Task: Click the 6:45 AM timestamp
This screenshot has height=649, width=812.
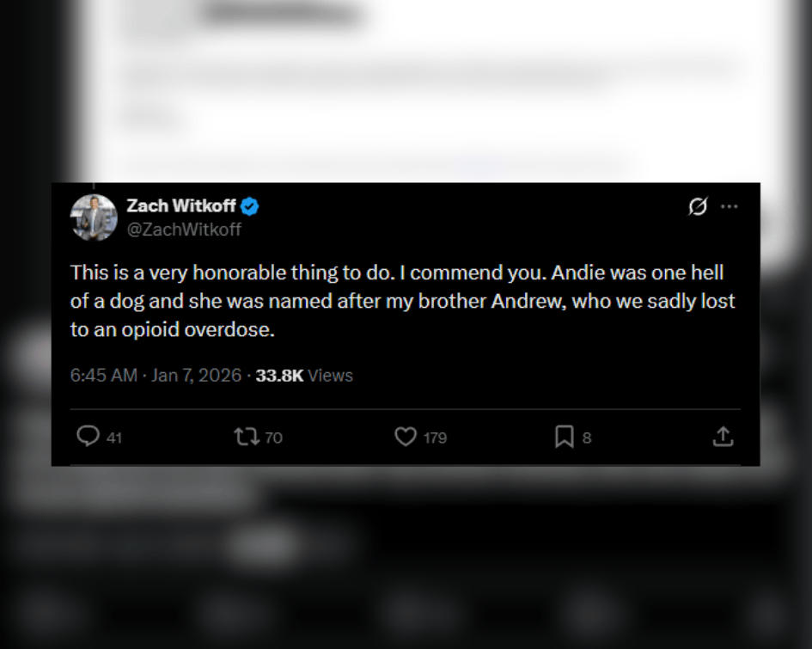Action: (x=103, y=376)
